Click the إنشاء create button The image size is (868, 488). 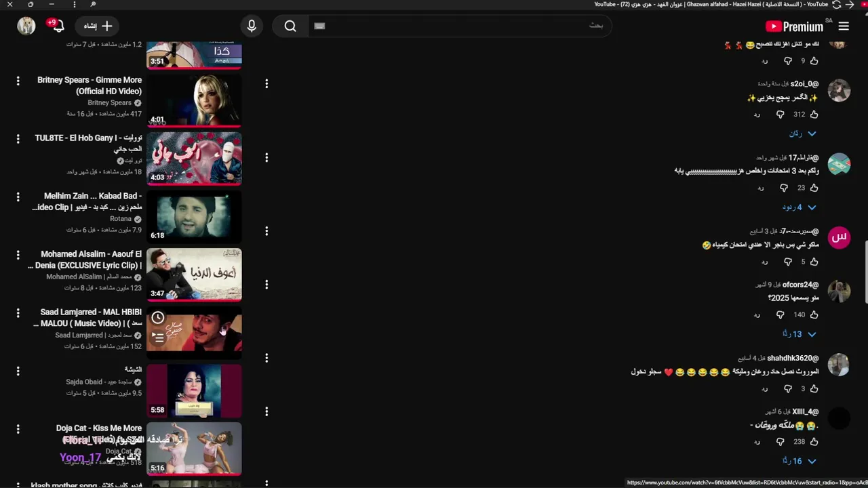point(98,26)
